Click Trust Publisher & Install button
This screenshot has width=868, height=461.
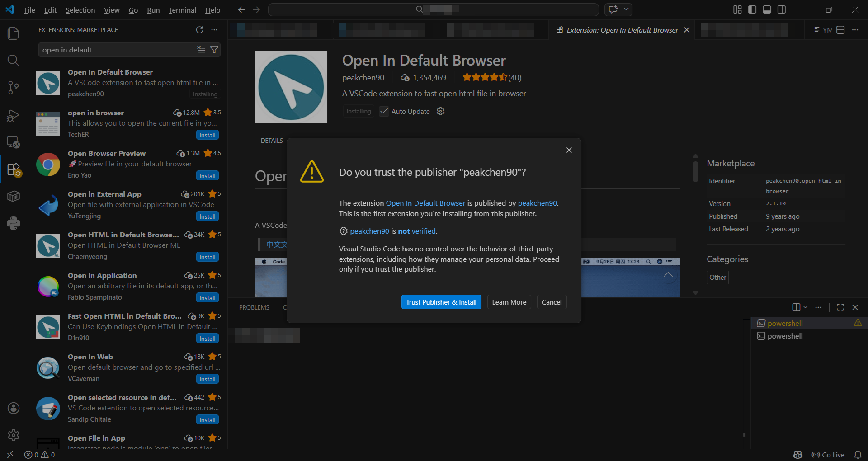tap(441, 302)
